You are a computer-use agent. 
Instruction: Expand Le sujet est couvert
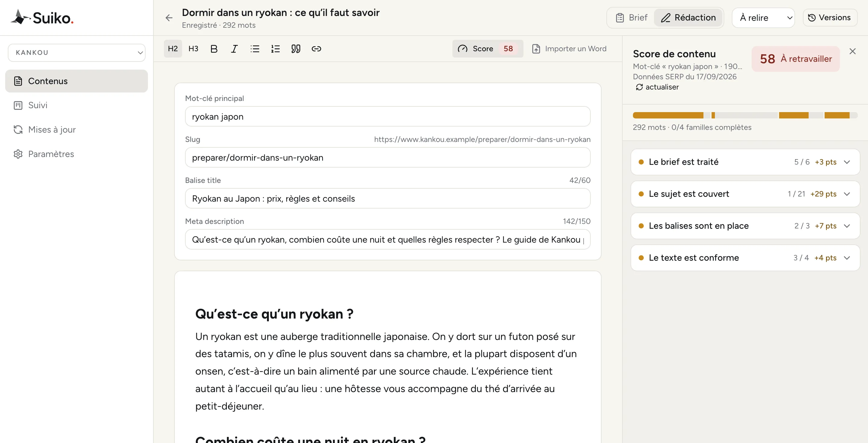(x=745, y=194)
